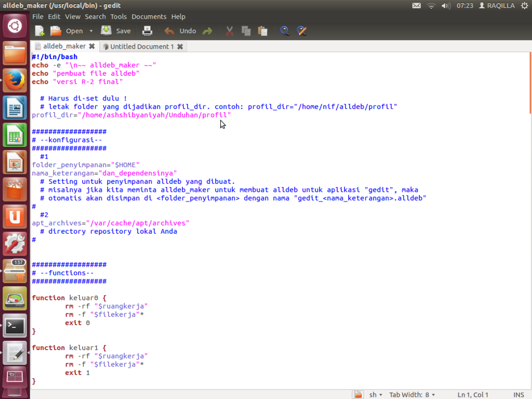This screenshot has width=532, height=399.
Task: Print the document using printer icon
Action: click(x=147, y=31)
